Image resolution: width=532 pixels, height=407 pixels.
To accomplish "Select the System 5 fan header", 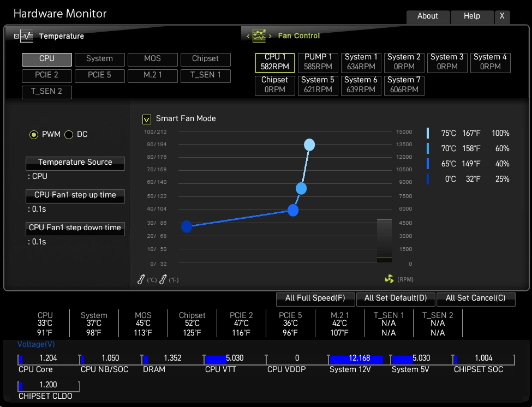I will [x=318, y=86].
